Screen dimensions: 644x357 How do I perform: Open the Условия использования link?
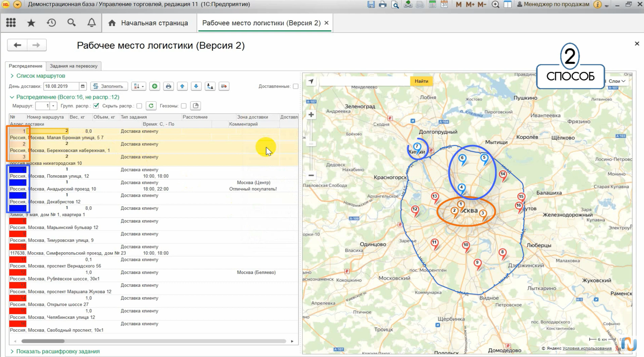tap(587, 348)
